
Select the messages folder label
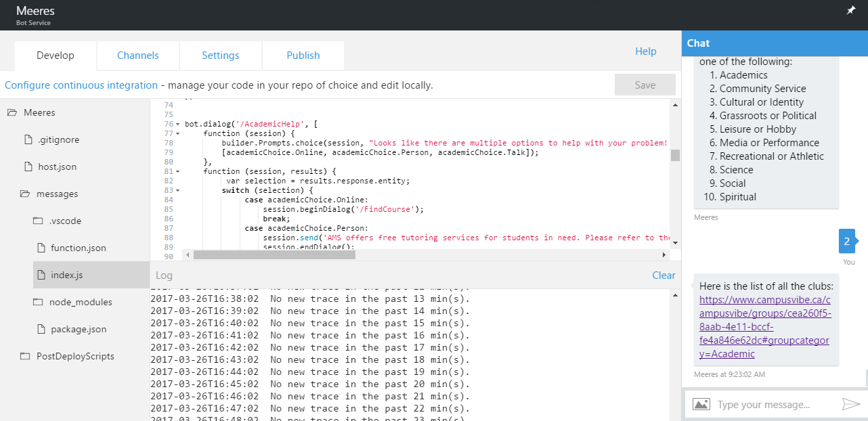coord(58,194)
